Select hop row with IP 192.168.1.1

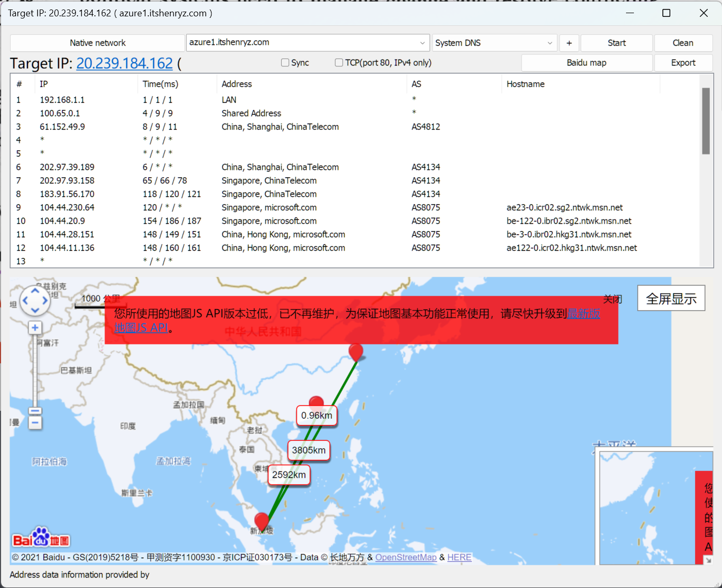pyautogui.click(x=354, y=100)
